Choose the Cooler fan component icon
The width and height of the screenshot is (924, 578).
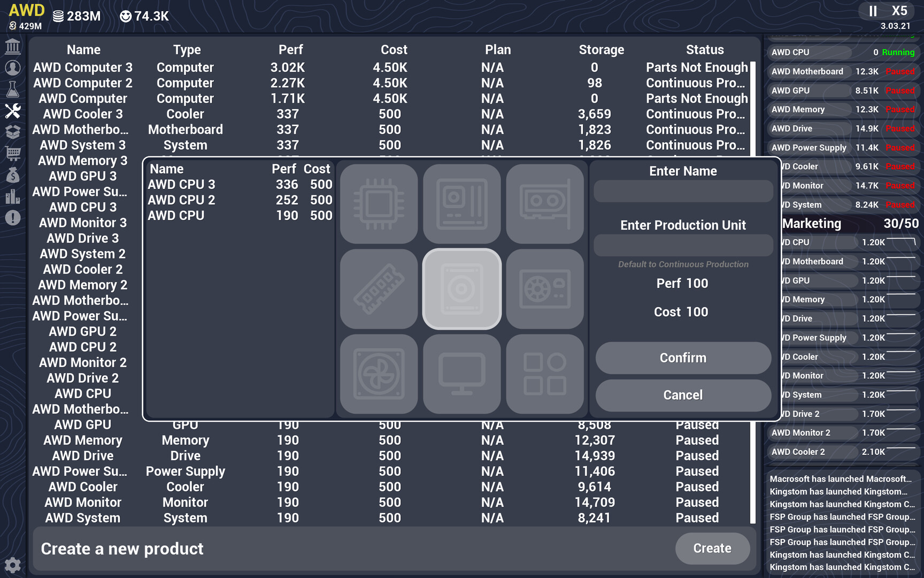point(379,374)
